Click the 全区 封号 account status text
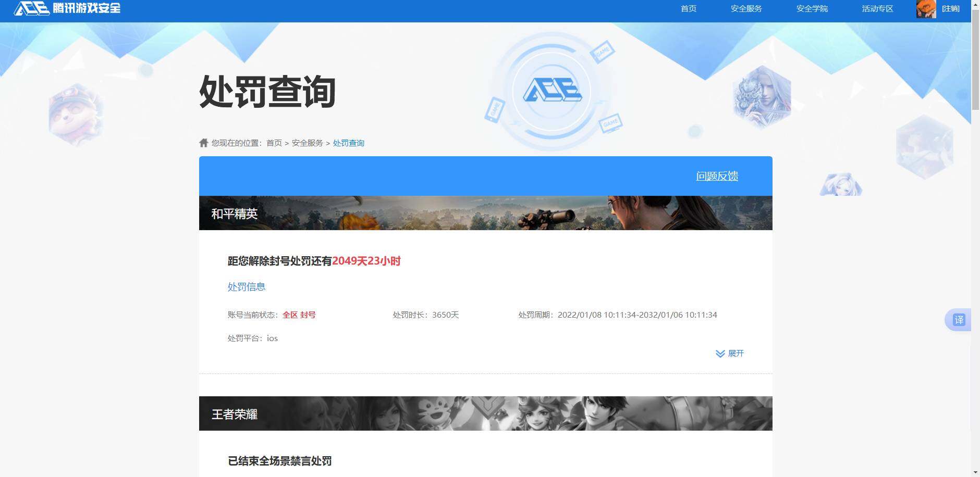Image resolution: width=980 pixels, height=477 pixels. pyautogui.click(x=299, y=315)
